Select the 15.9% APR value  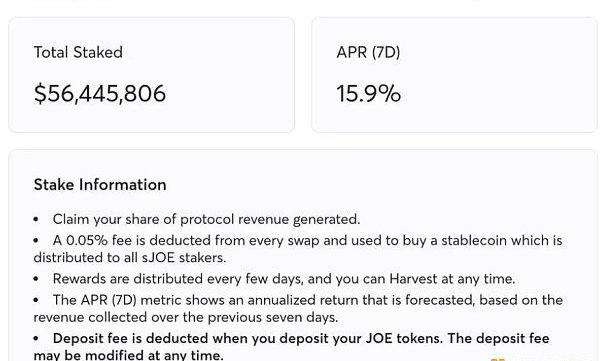368,93
